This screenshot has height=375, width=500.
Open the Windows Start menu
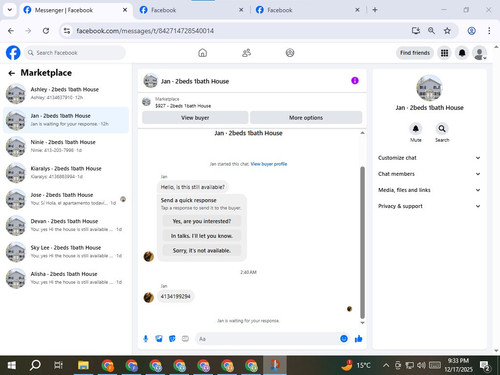tap(12, 365)
